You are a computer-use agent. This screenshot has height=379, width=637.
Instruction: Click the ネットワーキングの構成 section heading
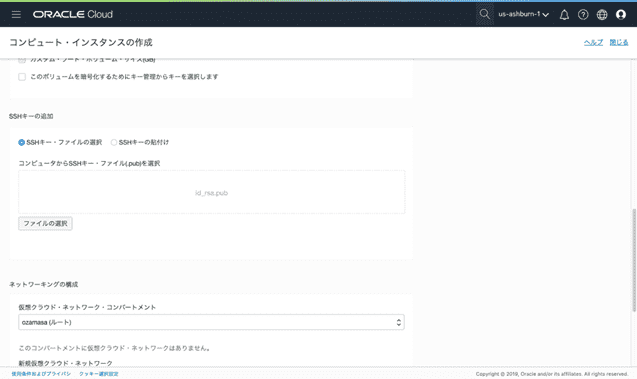pos(43,284)
